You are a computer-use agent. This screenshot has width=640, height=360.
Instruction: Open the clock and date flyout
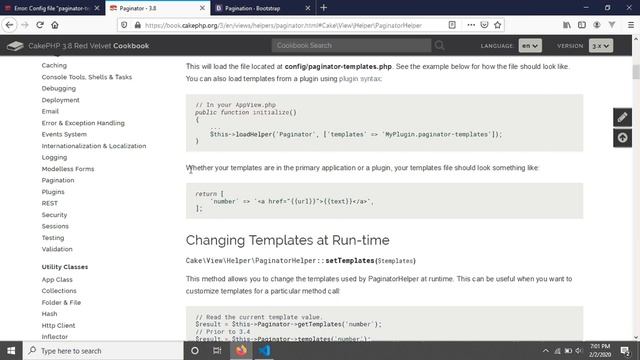coord(600,351)
